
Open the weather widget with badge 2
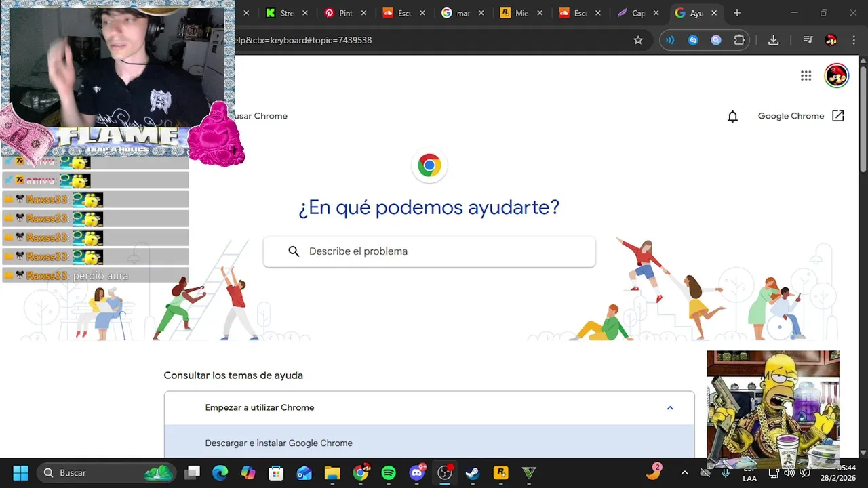tap(654, 472)
